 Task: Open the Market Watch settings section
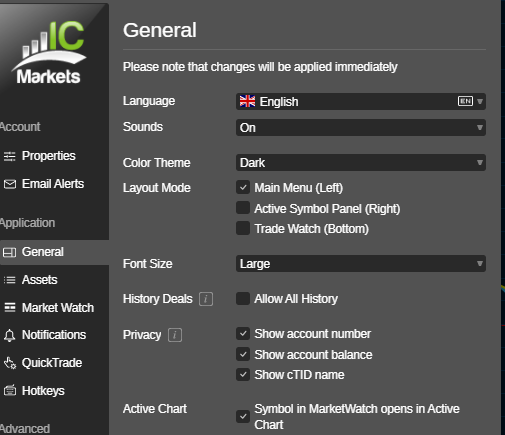point(54,308)
